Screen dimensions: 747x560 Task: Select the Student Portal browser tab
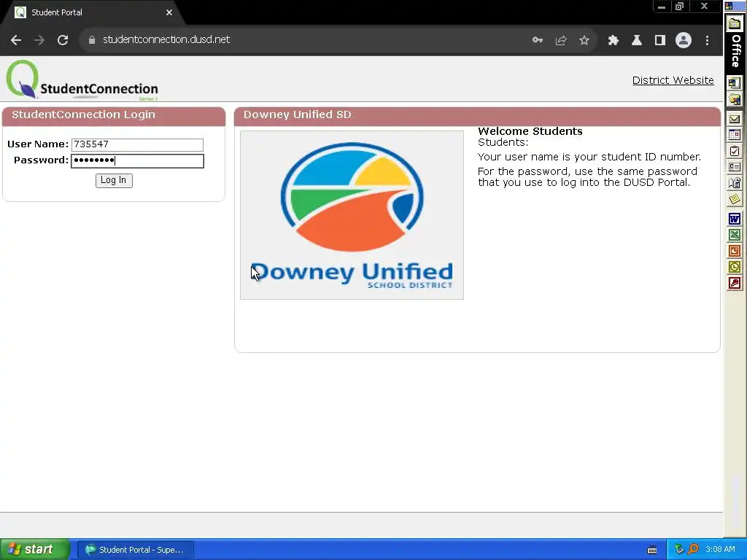[93, 12]
